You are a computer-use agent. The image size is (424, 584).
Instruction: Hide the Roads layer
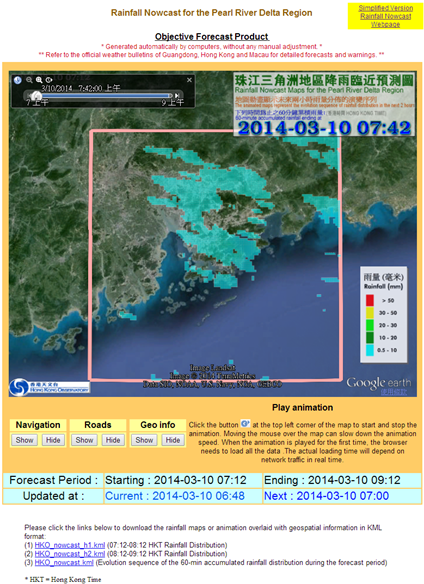click(x=113, y=440)
